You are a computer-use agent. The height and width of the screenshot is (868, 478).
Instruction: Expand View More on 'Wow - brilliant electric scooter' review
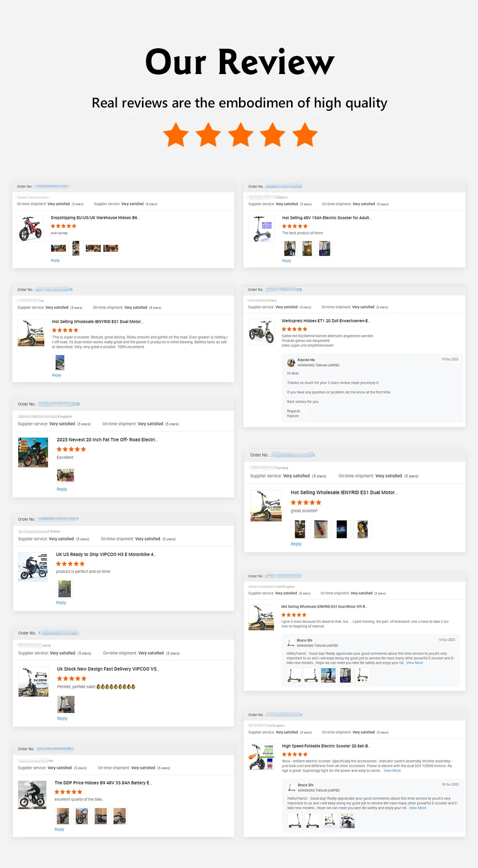coord(392,771)
